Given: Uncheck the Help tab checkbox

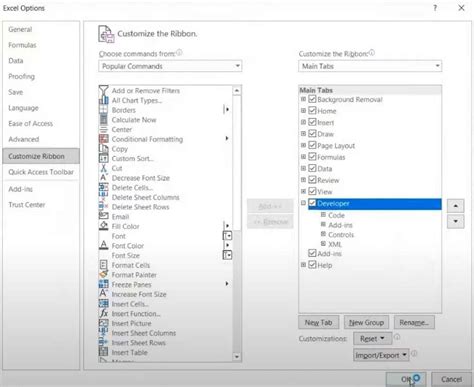Looking at the screenshot, I should [x=312, y=265].
